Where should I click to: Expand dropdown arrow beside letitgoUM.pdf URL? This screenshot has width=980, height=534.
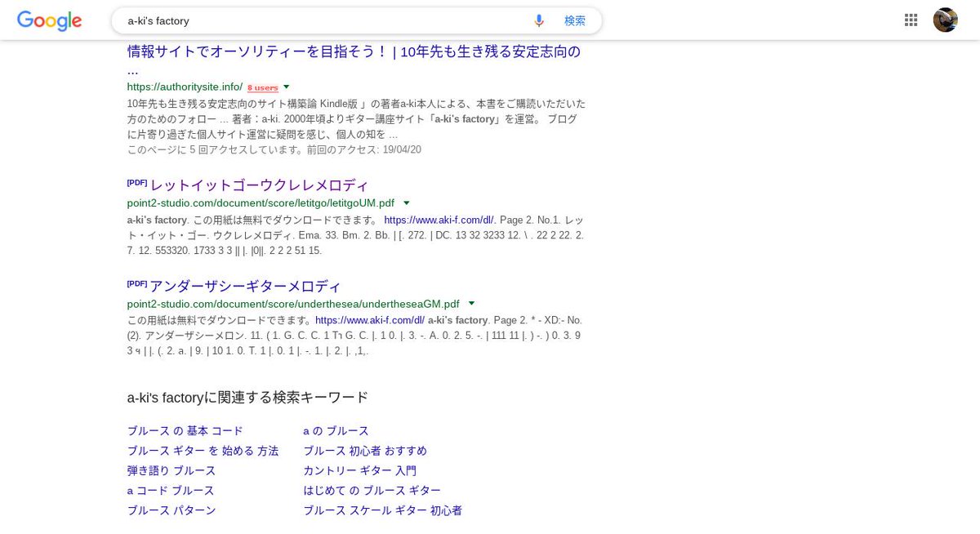(407, 202)
